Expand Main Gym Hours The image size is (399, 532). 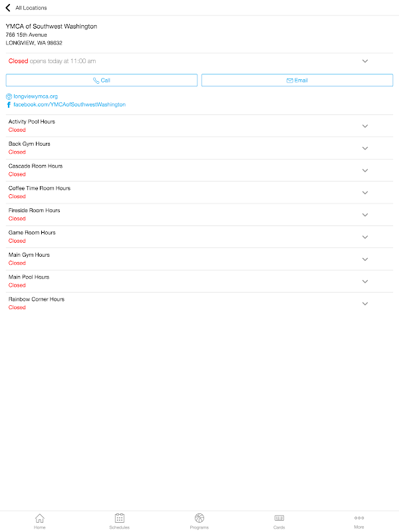(x=365, y=259)
